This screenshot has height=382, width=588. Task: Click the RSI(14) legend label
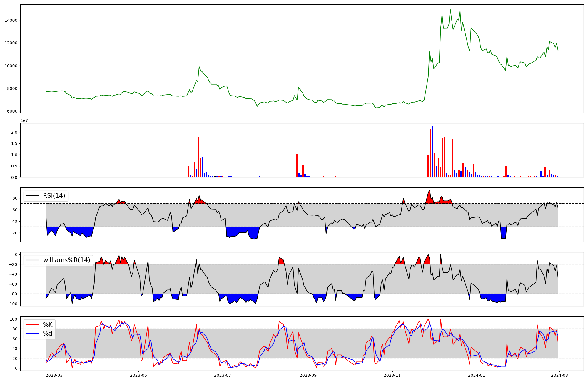[x=54, y=196]
